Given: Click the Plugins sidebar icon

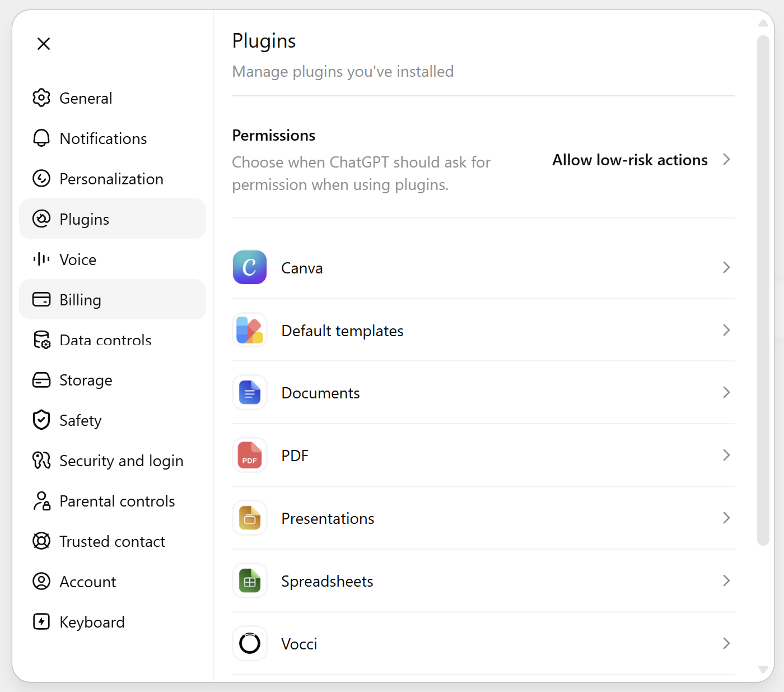Looking at the screenshot, I should [41, 219].
